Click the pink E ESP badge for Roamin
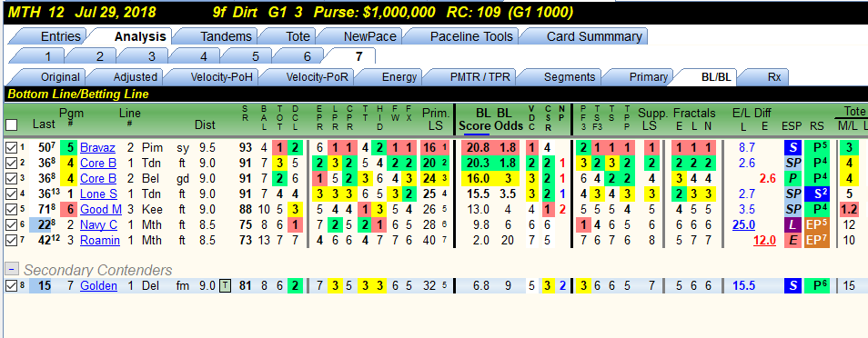Image resolution: width=868 pixels, height=338 pixels. (793, 241)
